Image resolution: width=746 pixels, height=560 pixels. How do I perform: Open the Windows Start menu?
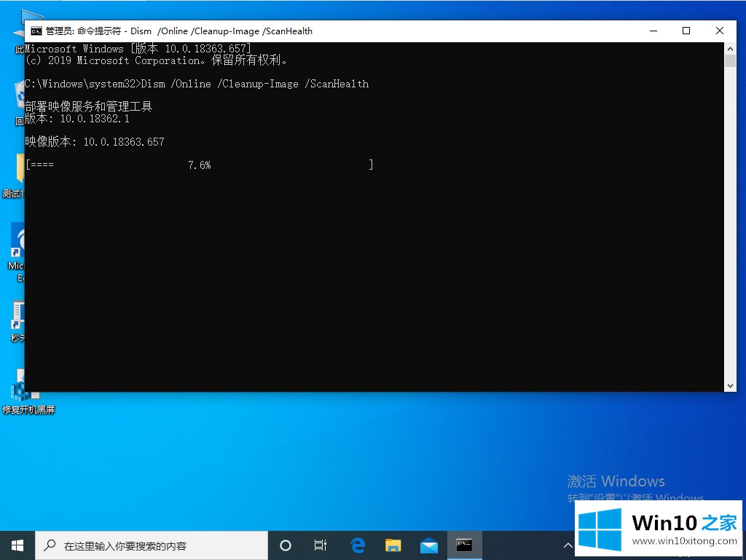click(17, 545)
